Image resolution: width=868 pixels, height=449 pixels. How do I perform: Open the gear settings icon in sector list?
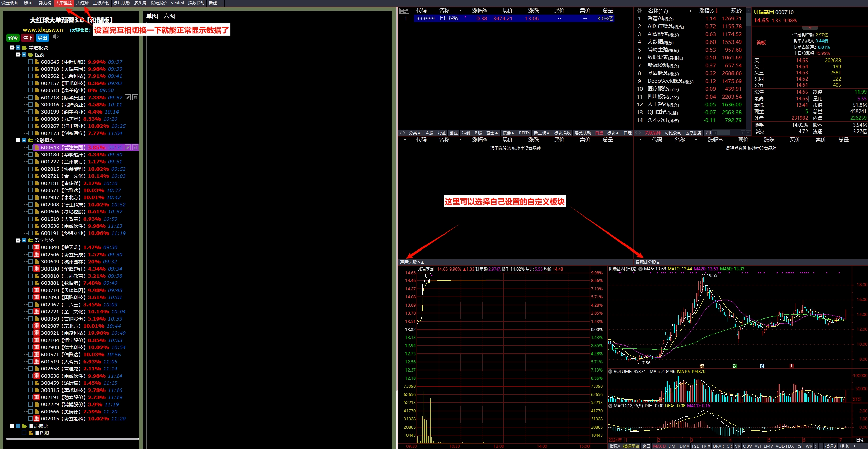click(x=639, y=11)
